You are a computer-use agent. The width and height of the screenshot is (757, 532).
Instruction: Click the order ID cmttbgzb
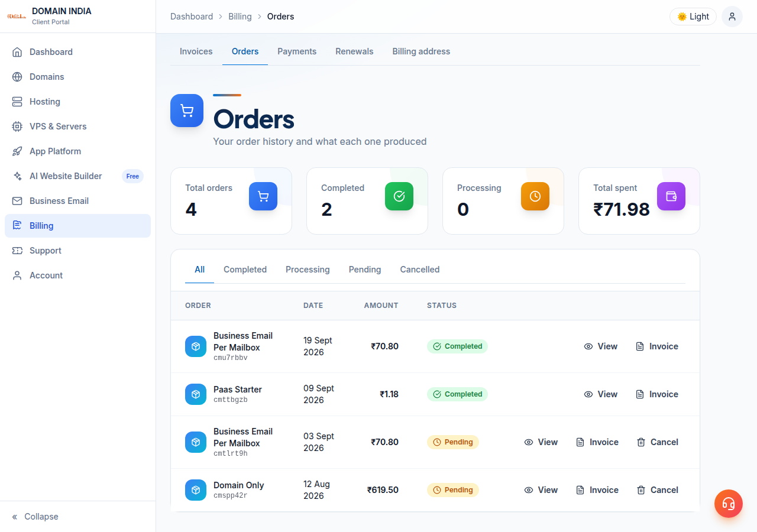point(231,400)
